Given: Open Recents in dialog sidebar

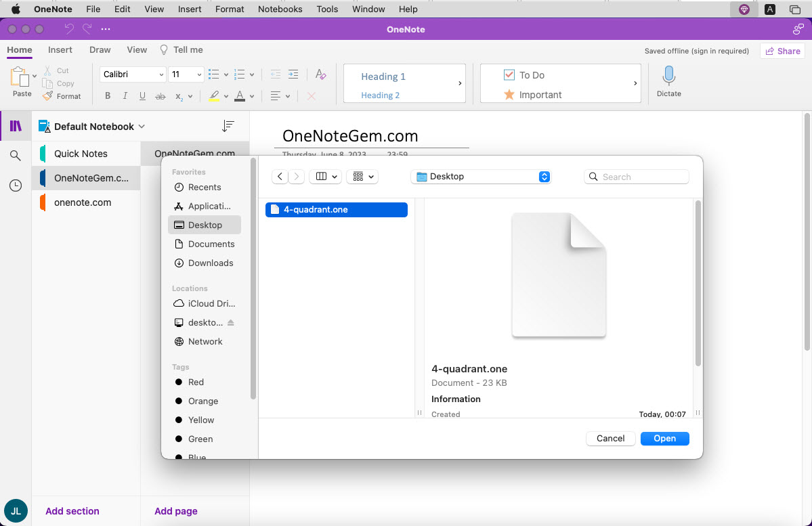Looking at the screenshot, I should coord(205,188).
